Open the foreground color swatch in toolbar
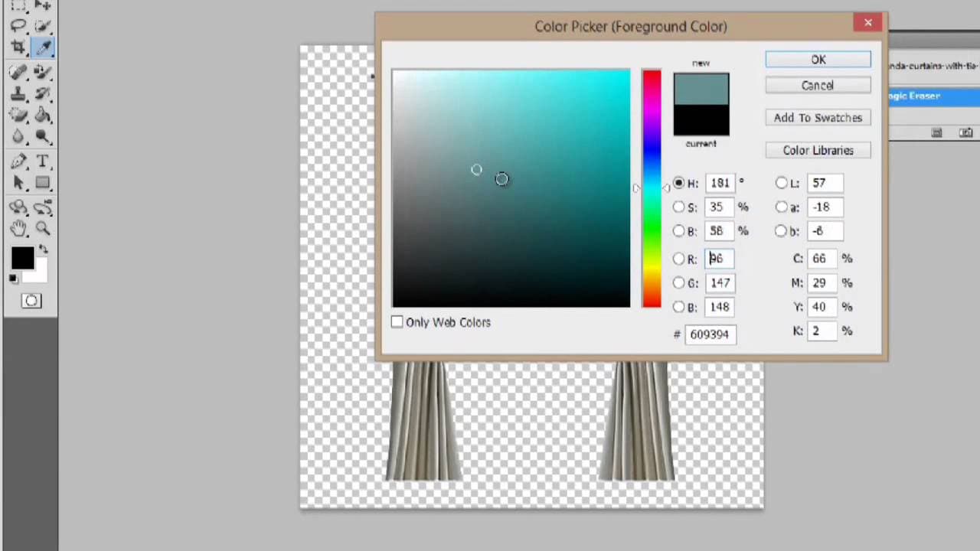The height and width of the screenshot is (551, 980). pos(21,259)
